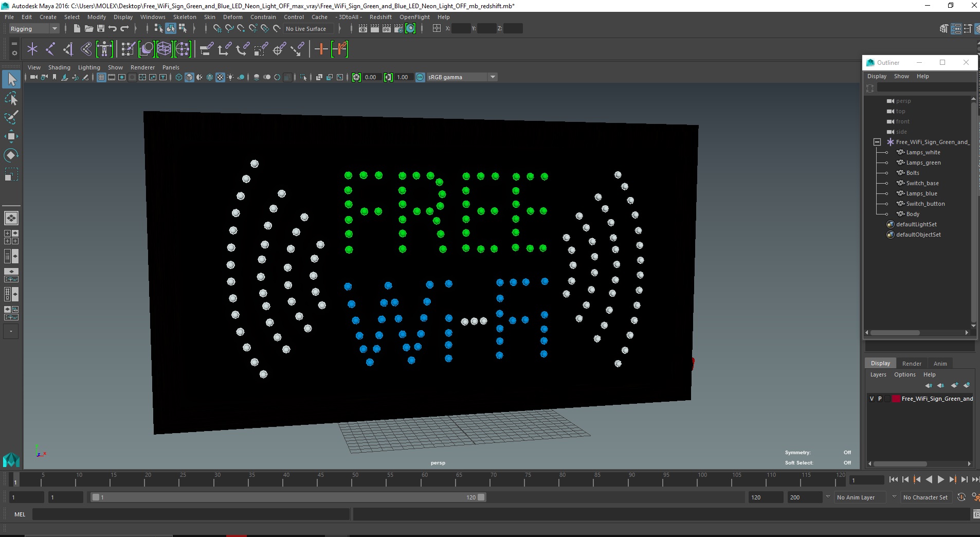Toggle viewport grid display
The width and height of the screenshot is (980, 537).
point(101,77)
